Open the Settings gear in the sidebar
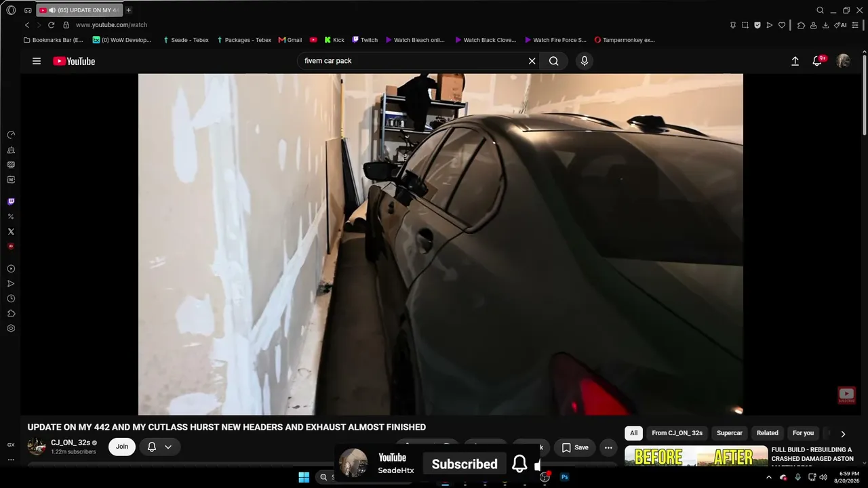Screen dimensions: 868x488 11,328
